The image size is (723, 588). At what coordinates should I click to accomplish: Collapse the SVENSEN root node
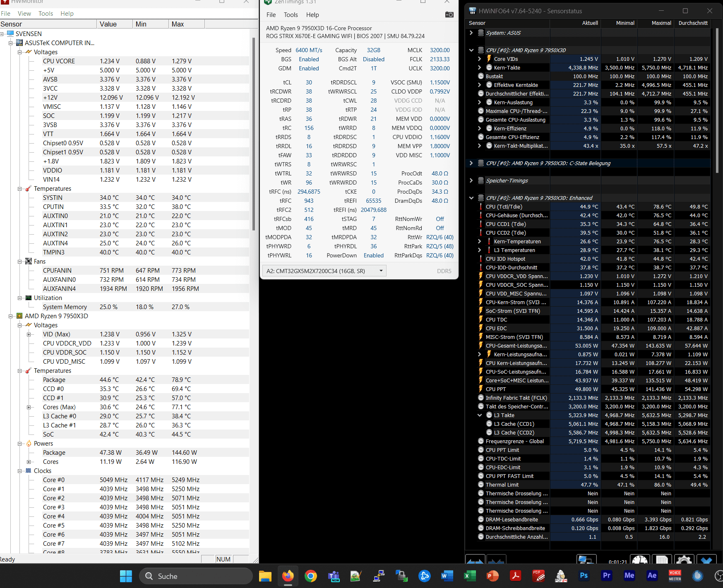click(2, 34)
